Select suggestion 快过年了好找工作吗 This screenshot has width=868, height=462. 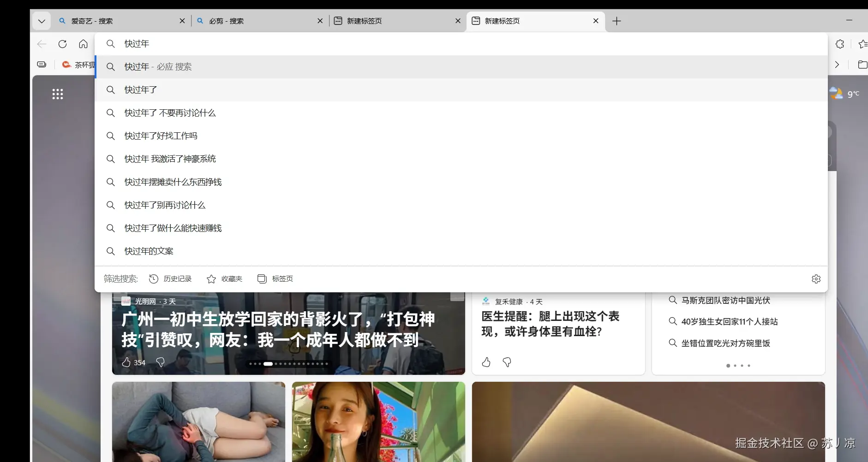click(x=461, y=136)
